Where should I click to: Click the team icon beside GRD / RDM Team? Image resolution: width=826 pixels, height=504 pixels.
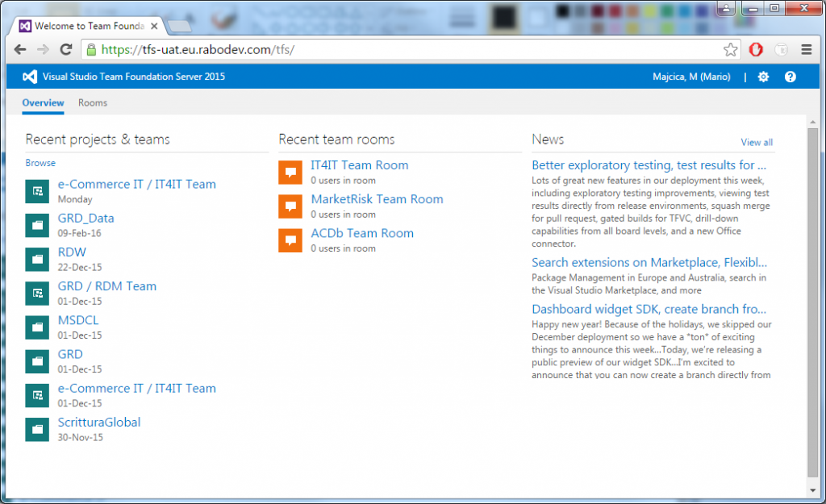[x=37, y=294]
